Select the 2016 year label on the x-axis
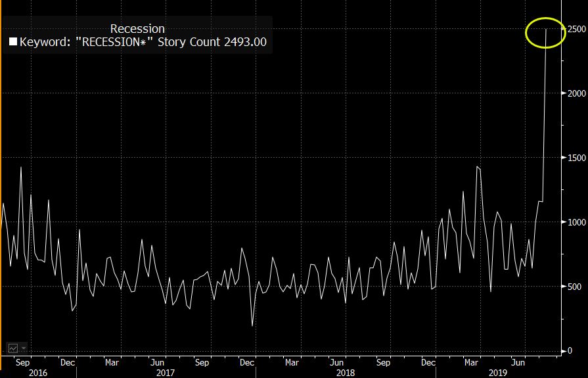Viewport: 588px width, 378px height. click(38, 373)
